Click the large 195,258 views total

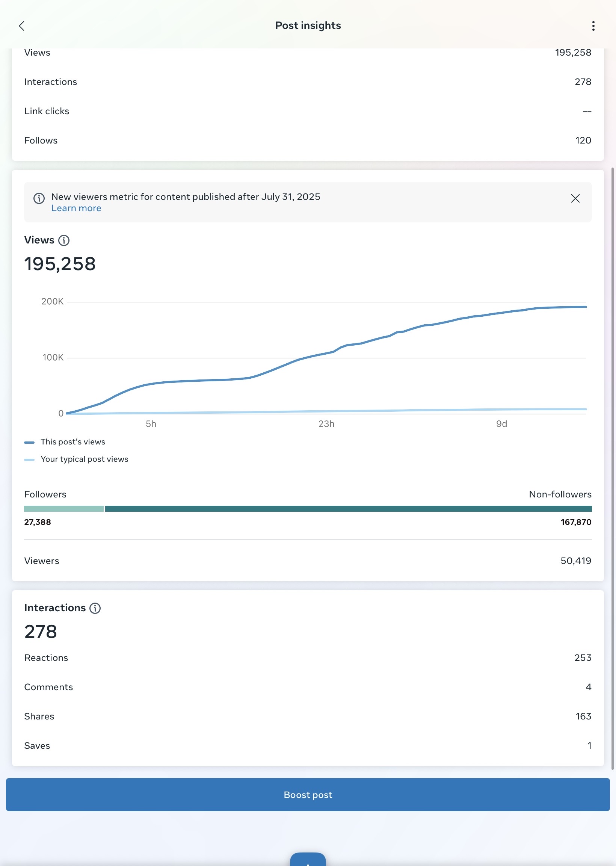point(60,264)
